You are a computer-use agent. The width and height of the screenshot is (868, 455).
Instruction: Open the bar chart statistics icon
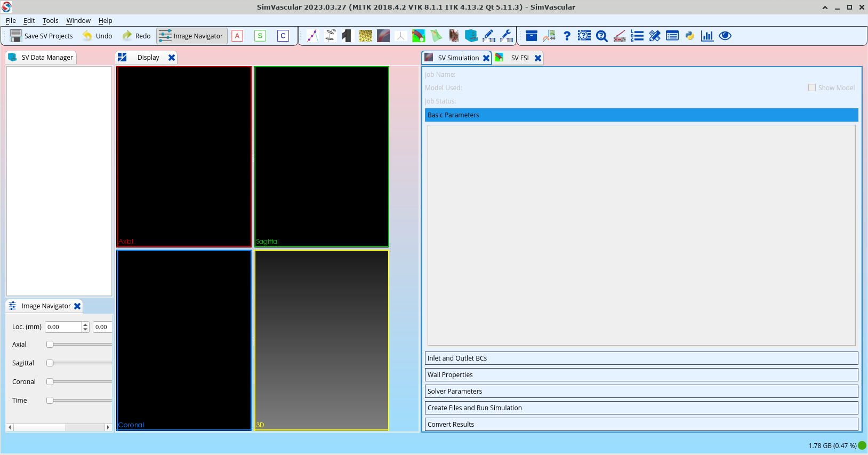708,36
